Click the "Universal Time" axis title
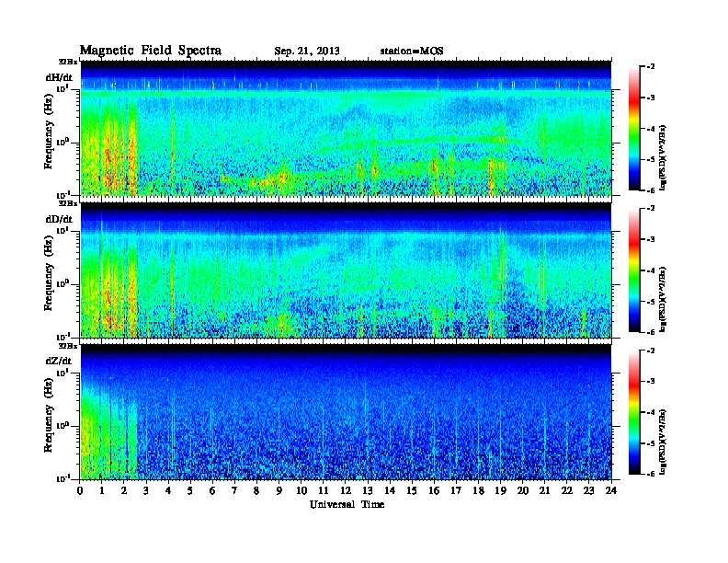This screenshot has height=563, width=728. (347, 504)
